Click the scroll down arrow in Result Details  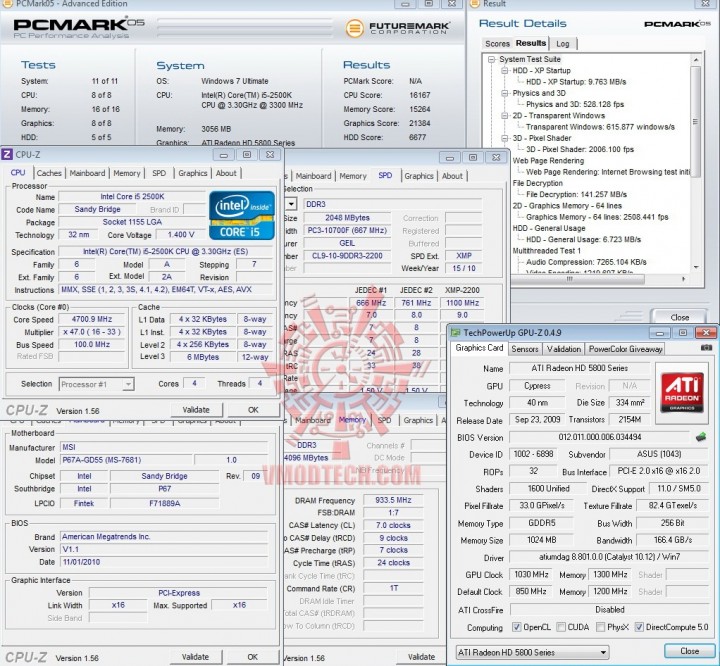coord(696,267)
